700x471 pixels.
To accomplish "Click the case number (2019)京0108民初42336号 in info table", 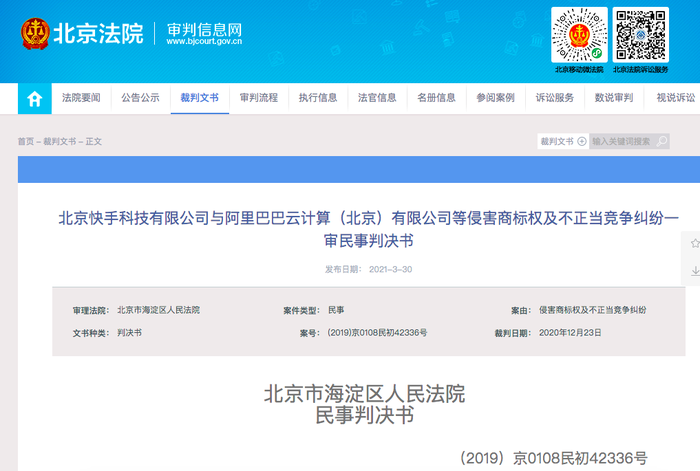I will (x=377, y=333).
